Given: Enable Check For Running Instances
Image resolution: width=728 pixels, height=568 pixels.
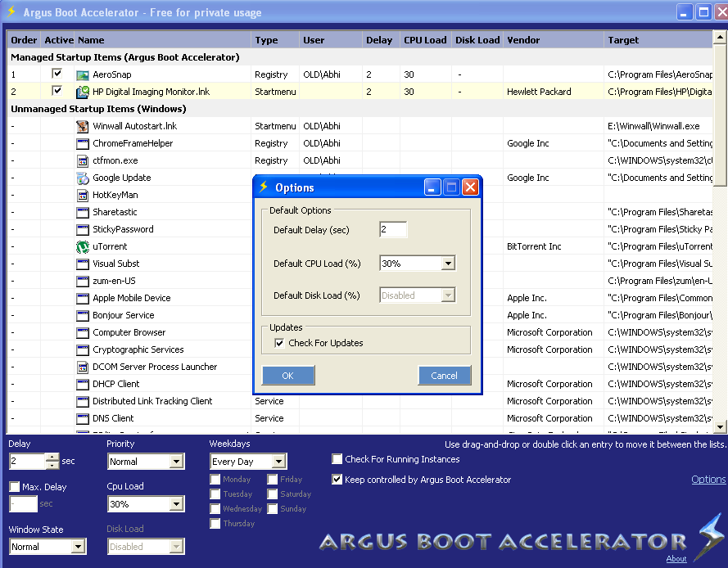Looking at the screenshot, I should pyautogui.click(x=337, y=459).
